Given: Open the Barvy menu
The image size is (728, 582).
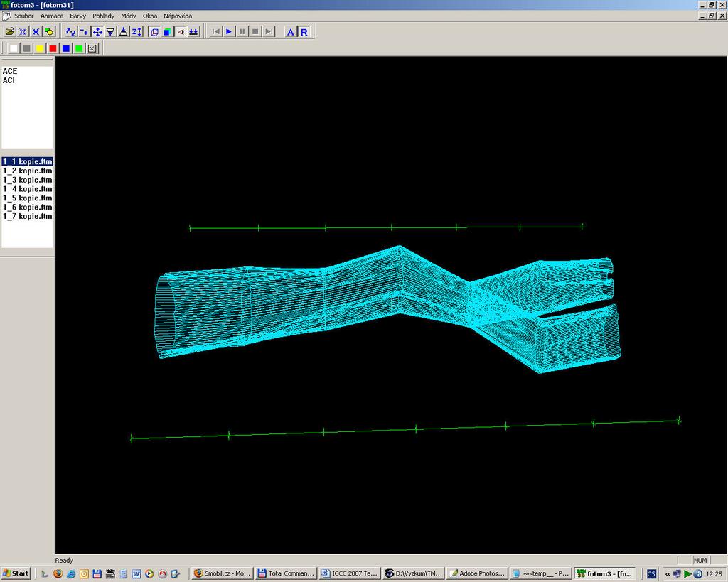Looking at the screenshot, I should (78, 16).
